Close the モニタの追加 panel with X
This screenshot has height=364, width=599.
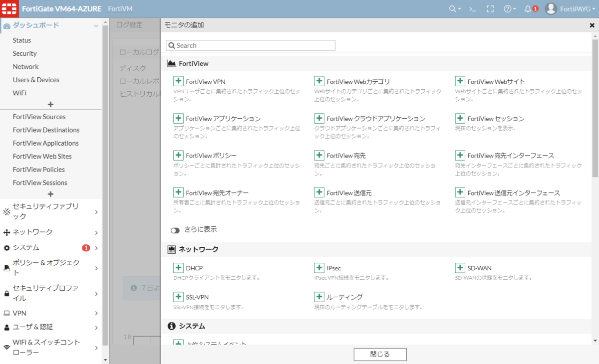point(592,25)
